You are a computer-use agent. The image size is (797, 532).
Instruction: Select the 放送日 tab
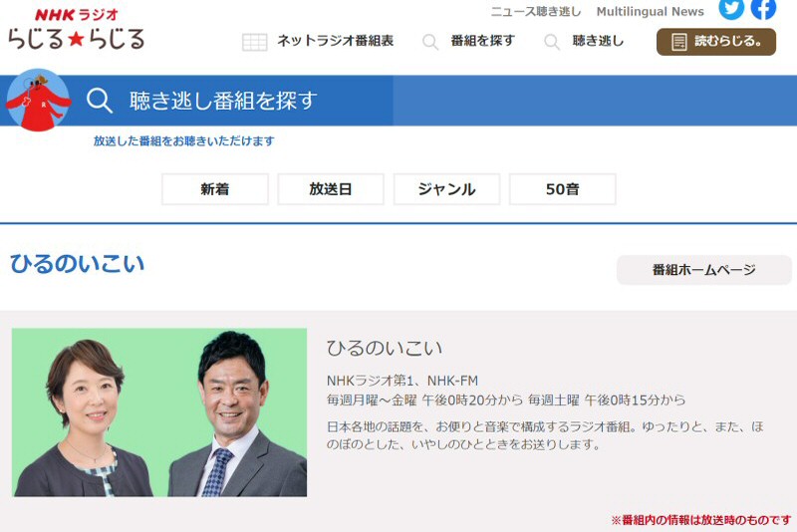[331, 189]
